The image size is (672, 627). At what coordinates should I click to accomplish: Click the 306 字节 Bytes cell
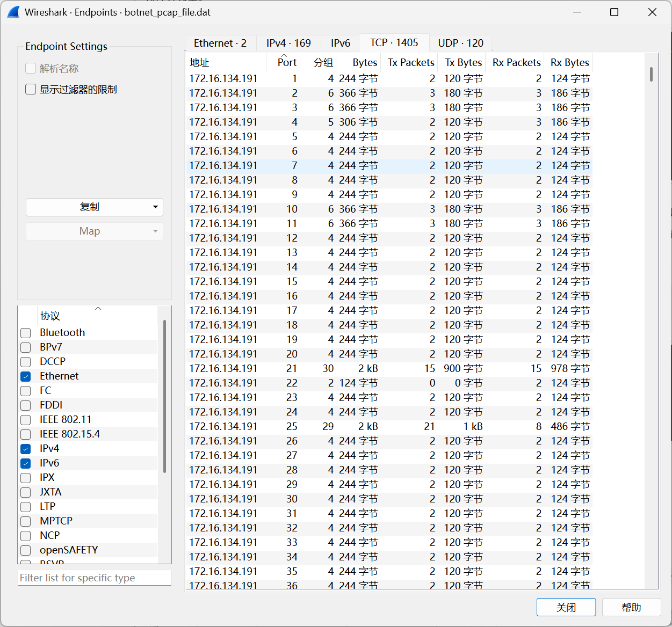358,122
